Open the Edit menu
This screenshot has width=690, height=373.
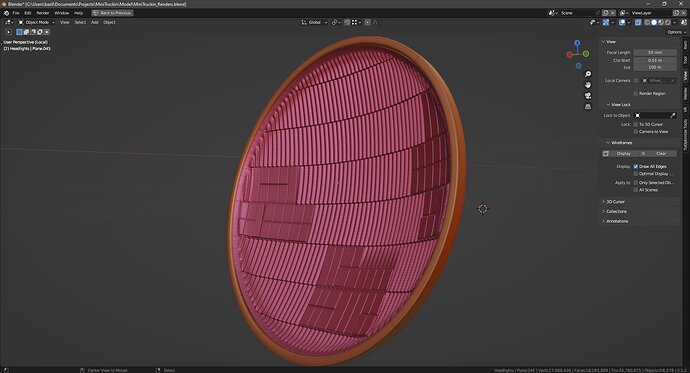28,13
